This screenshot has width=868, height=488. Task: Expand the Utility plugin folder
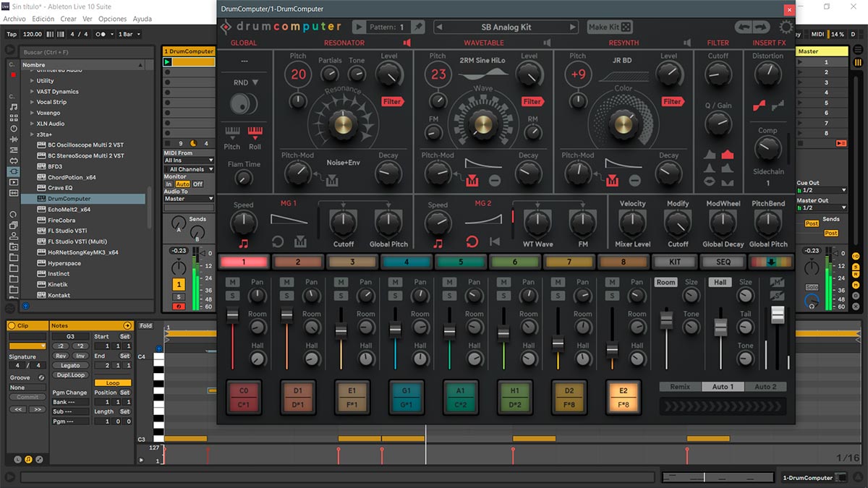tap(32, 81)
